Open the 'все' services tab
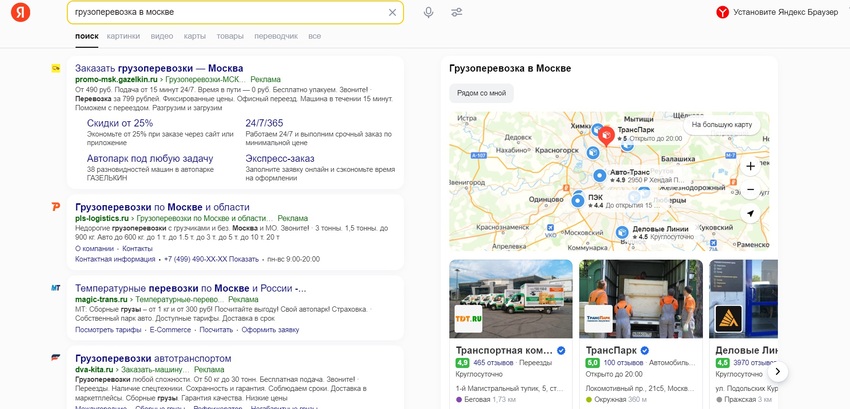The height and width of the screenshot is (409, 850). coord(314,36)
